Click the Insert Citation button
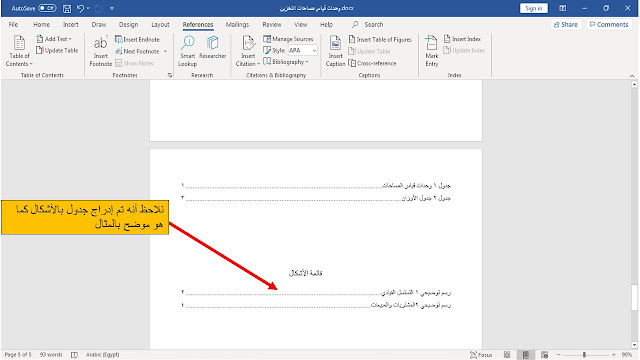 click(x=248, y=51)
